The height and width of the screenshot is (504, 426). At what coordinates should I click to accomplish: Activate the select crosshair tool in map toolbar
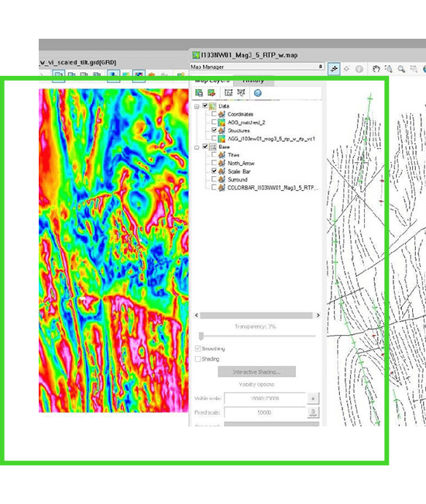(334, 69)
